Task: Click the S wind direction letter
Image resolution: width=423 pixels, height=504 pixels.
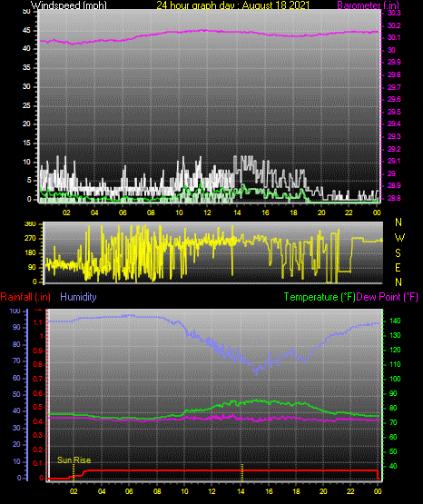Action: pos(398,253)
